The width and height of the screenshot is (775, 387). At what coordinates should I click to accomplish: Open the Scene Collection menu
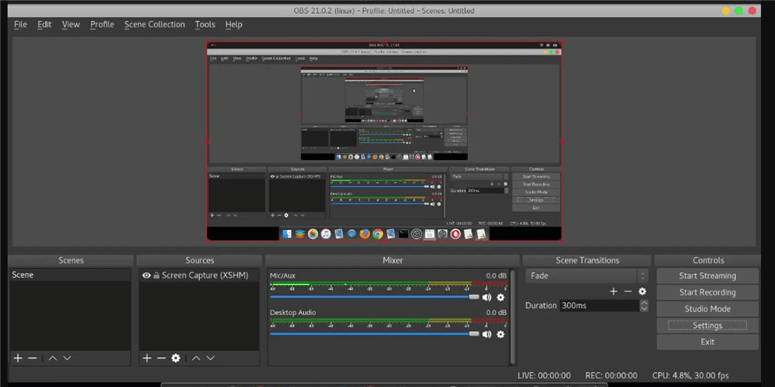point(155,24)
